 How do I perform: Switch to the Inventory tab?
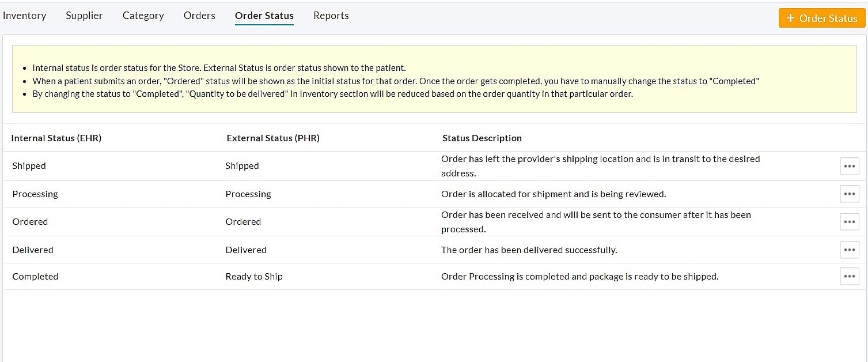pyautogui.click(x=24, y=16)
